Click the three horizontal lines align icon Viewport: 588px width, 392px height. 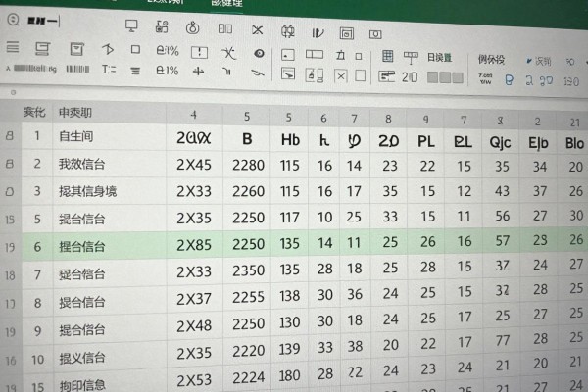pyautogui.click(x=135, y=71)
